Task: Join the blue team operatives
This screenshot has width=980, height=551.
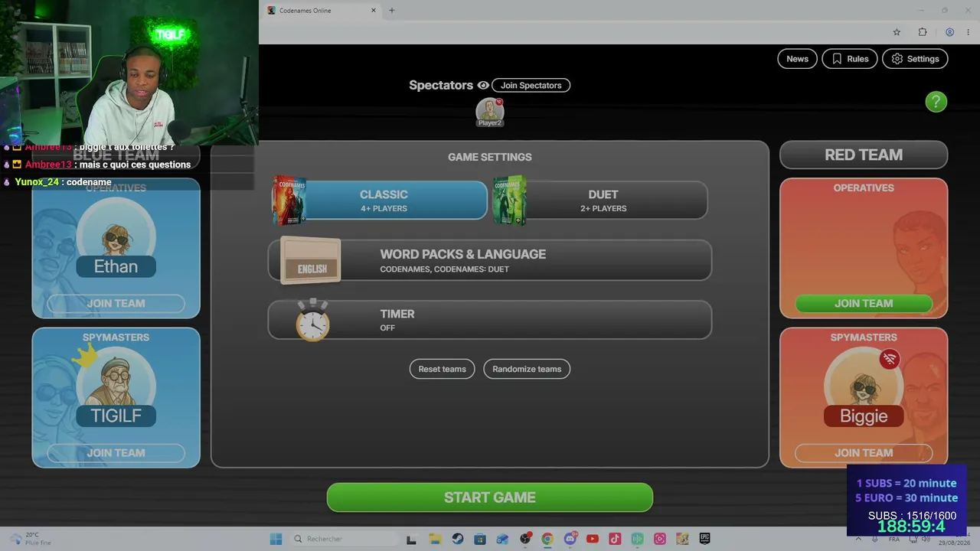Action: 116,304
